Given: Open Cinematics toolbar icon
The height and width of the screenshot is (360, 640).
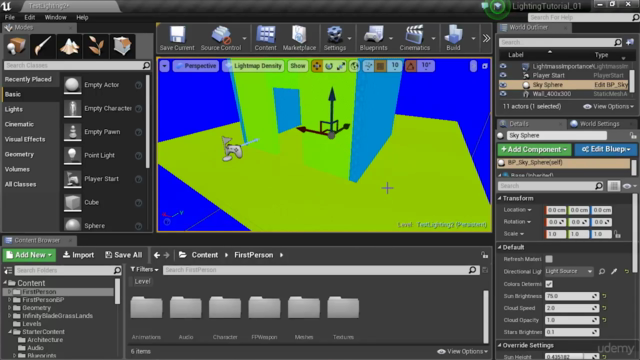Looking at the screenshot, I should pyautogui.click(x=414, y=38).
